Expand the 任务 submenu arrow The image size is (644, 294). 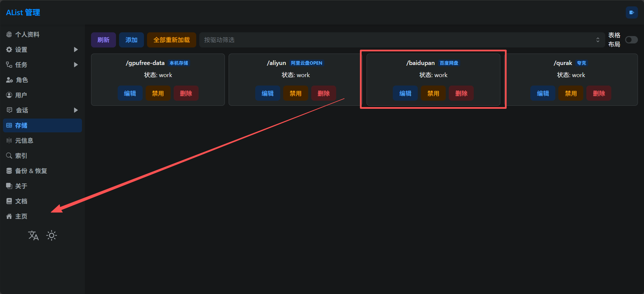click(76, 65)
